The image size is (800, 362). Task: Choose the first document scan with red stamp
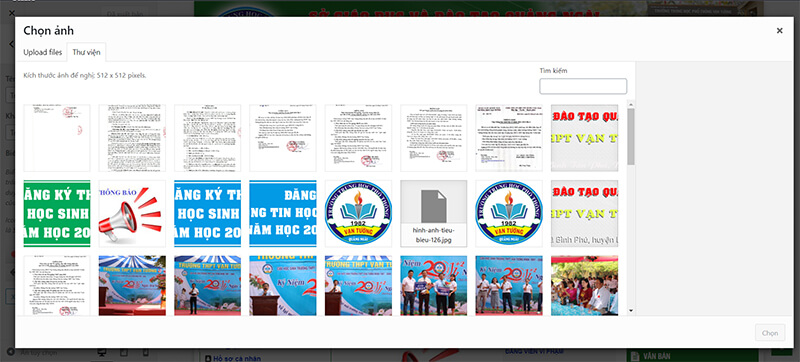tap(57, 138)
